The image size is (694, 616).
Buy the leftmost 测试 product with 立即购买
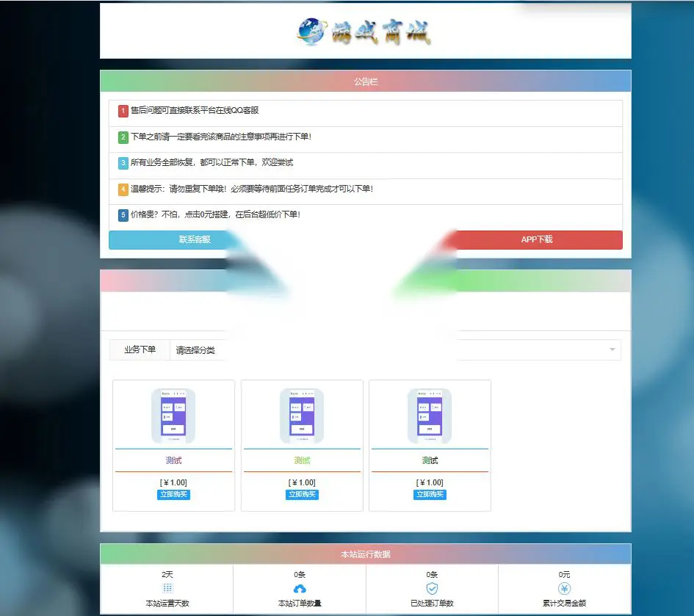pos(173,494)
